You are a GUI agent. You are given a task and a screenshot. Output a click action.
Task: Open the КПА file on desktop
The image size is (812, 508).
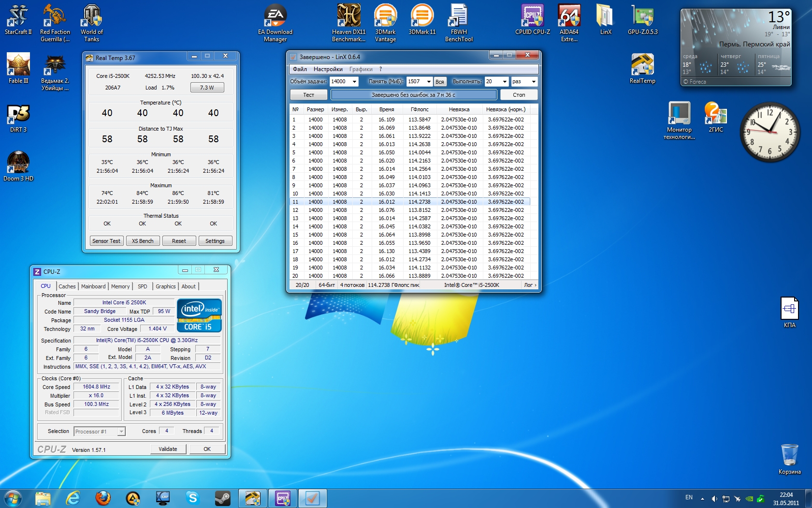(x=789, y=313)
